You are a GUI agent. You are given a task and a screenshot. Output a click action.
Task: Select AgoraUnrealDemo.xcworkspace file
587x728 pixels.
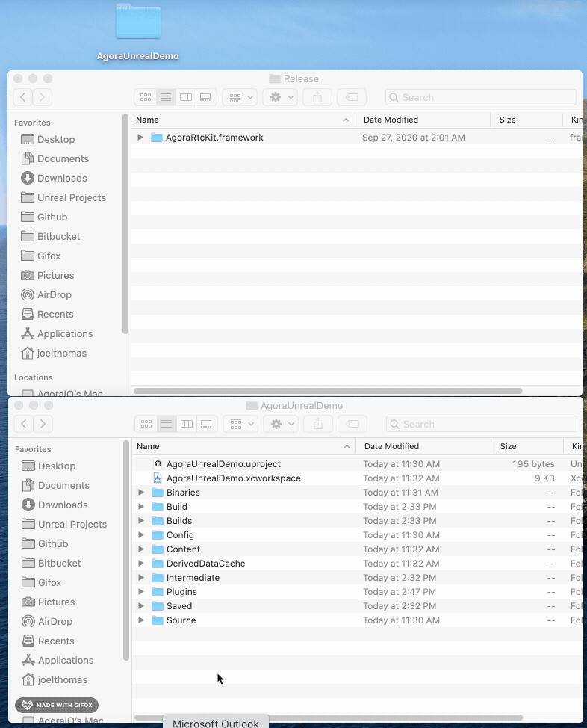pyautogui.click(x=357, y=478)
